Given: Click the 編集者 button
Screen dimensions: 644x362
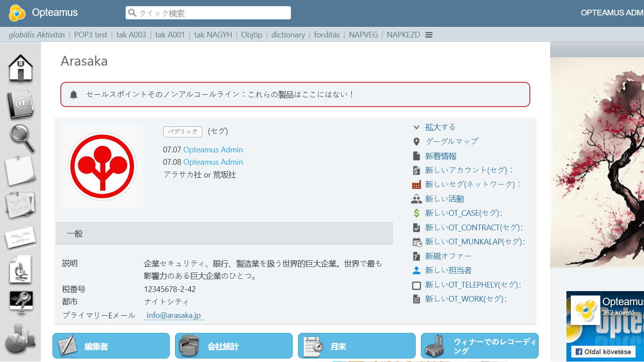Looking at the screenshot, I should pos(111,346).
